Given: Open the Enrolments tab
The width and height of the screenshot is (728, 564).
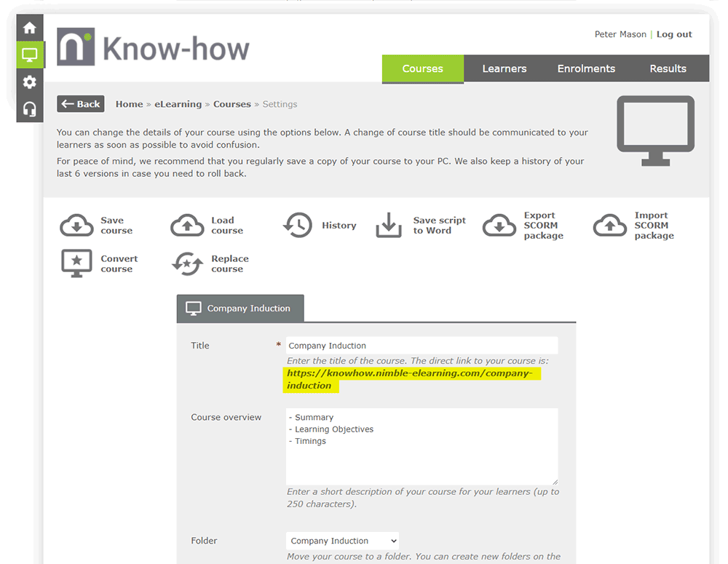Looking at the screenshot, I should [586, 68].
